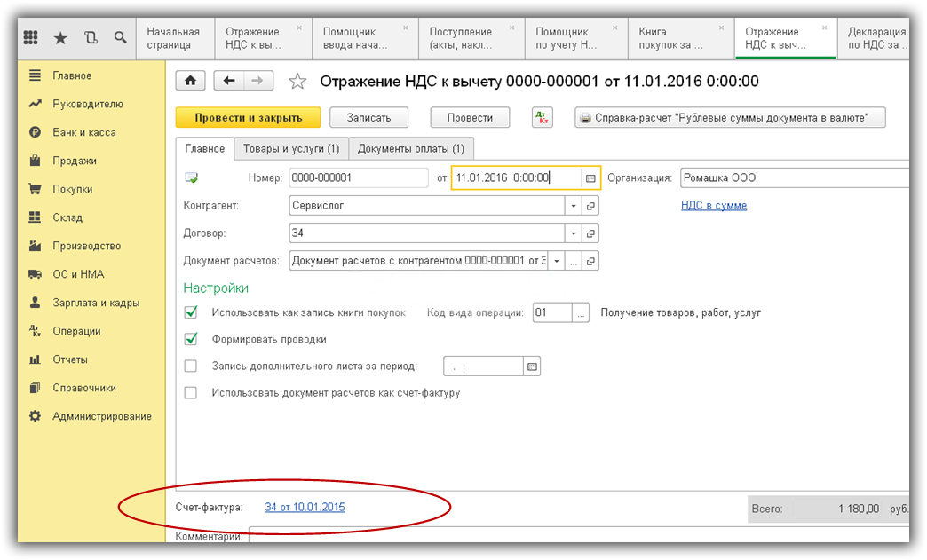The height and width of the screenshot is (560, 927).
Task: Click the Номер input field
Action: (x=358, y=177)
